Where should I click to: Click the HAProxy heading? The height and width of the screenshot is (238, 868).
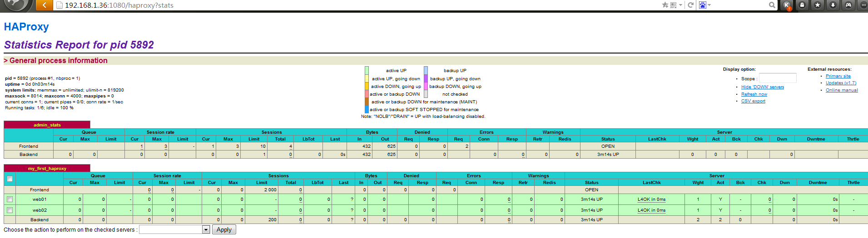point(26,27)
